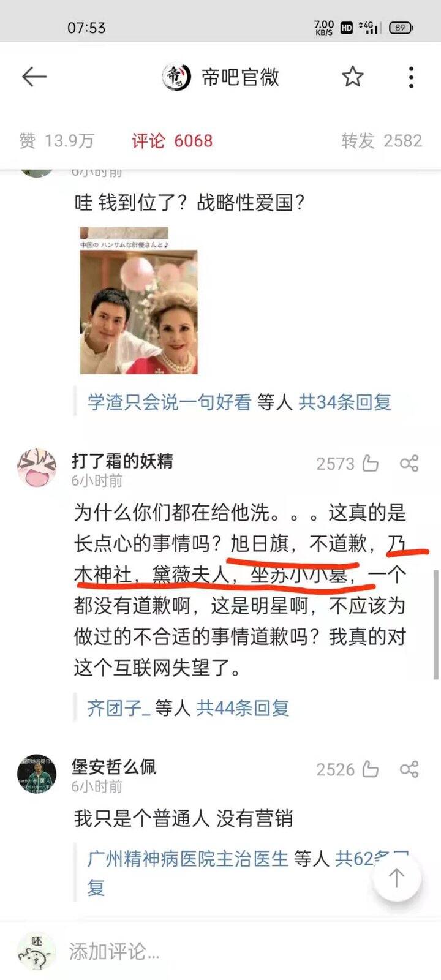Tap the back arrow icon

pyautogui.click(x=34, y=77)
